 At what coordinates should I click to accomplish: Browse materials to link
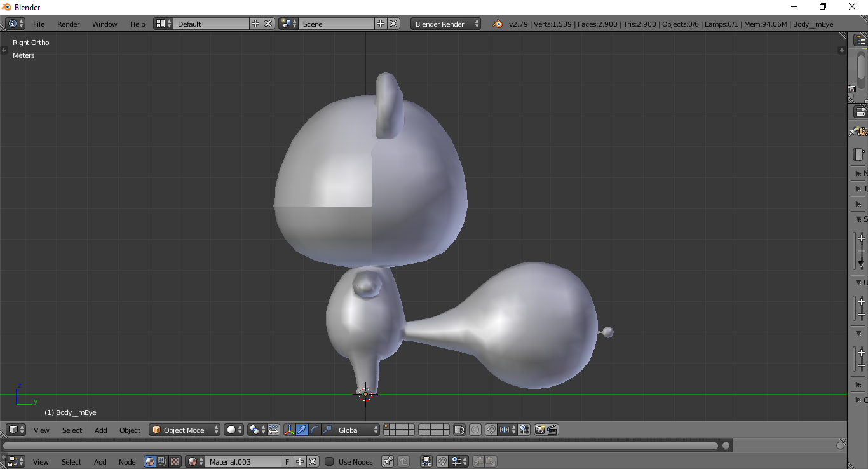pos(195,461)
